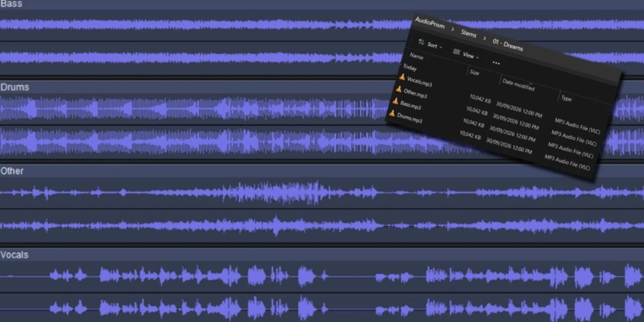Image resolution: width=644 pixels, height=322 pixels.
Task: Open the View dropdown in file explorer
Action: (x=466, y=54)
